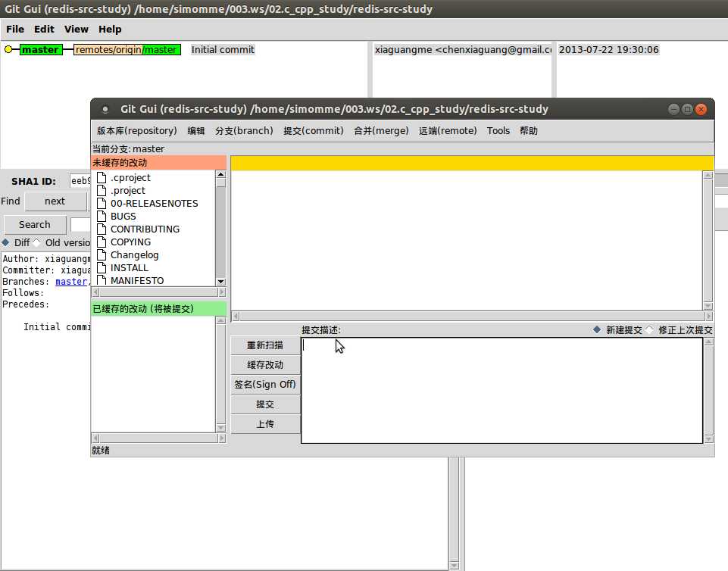Select Diff radio button in gitk window

(5, 242)
